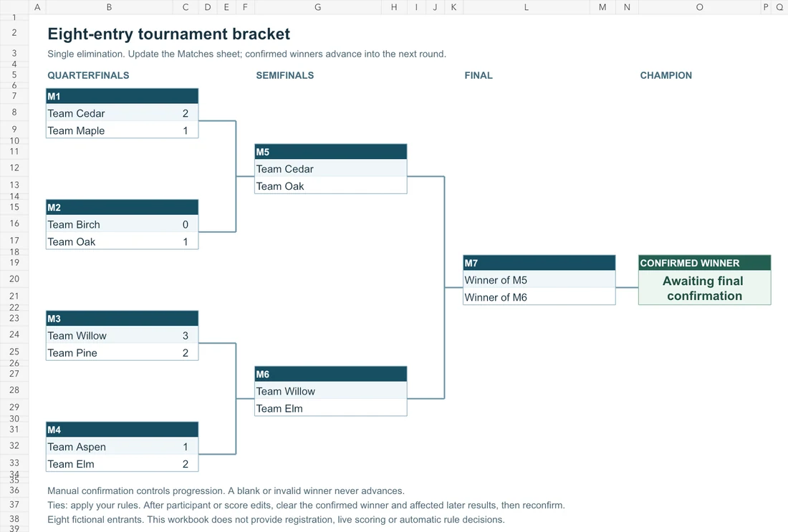This screenshot has width=788, height=532.
Task: Select the Team Maple cell
Action: point(110,130)
